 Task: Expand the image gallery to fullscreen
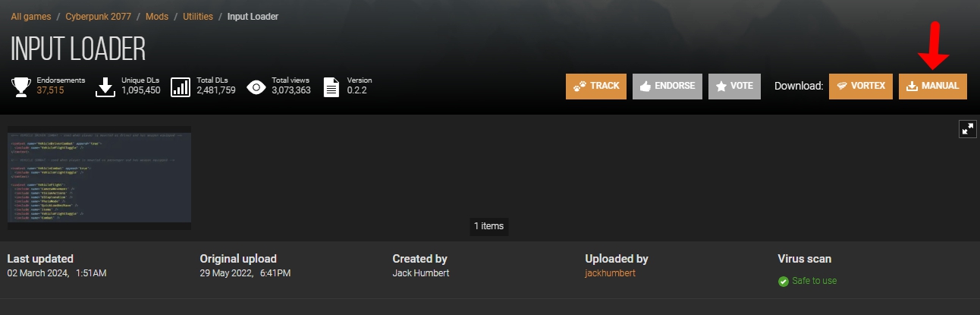click(x=968, y=129)
